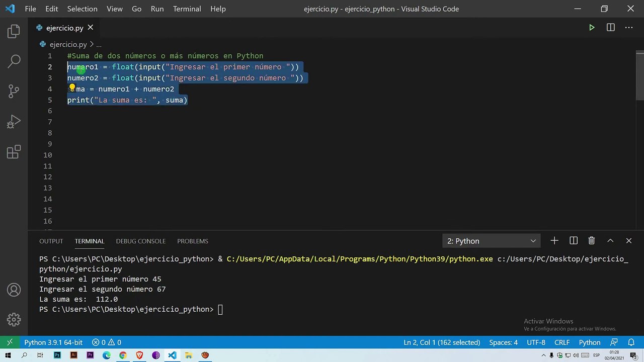Expand the breadcrumb ellipsis after ejercicio.py
This screenshot has width=644, height=362.
pyautogui.click(x=99, y=44)
